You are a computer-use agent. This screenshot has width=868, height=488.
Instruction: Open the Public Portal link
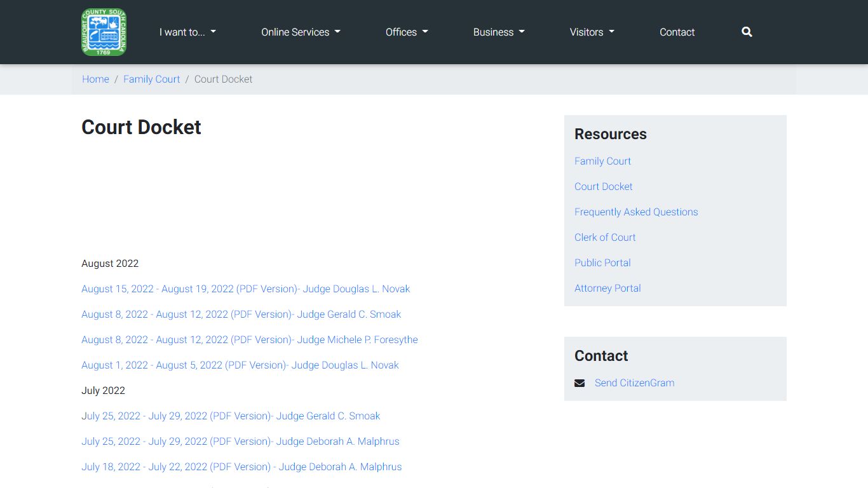[x=602, y=263]
